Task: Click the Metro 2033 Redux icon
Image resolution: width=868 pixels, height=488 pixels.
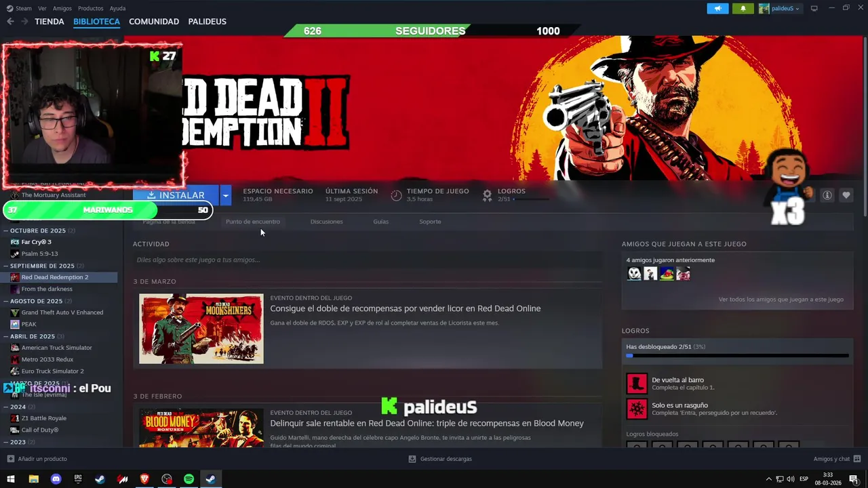Action: (15, 359)
